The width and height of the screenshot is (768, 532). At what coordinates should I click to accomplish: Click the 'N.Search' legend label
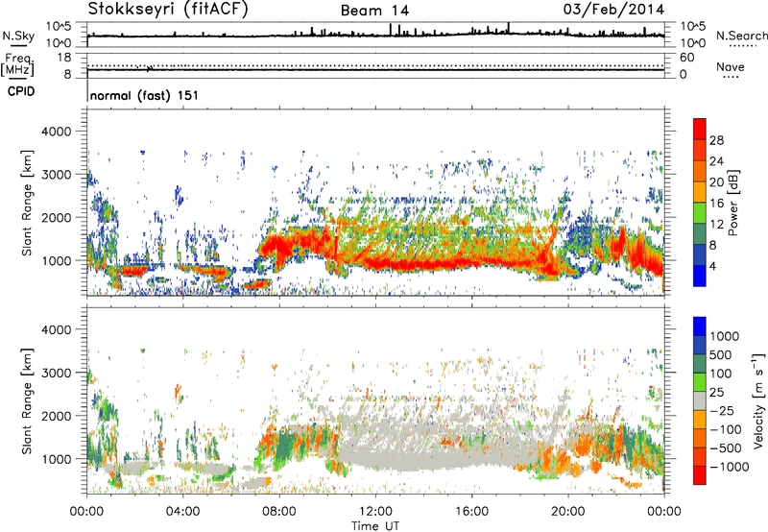741,36
